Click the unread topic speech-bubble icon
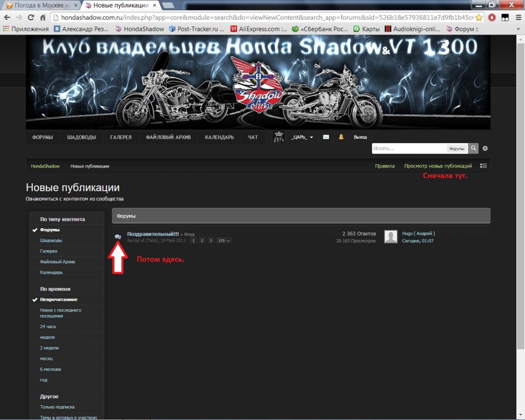This screenshot has width=525, height=420. pyautogui.click(x=118, y=237)
